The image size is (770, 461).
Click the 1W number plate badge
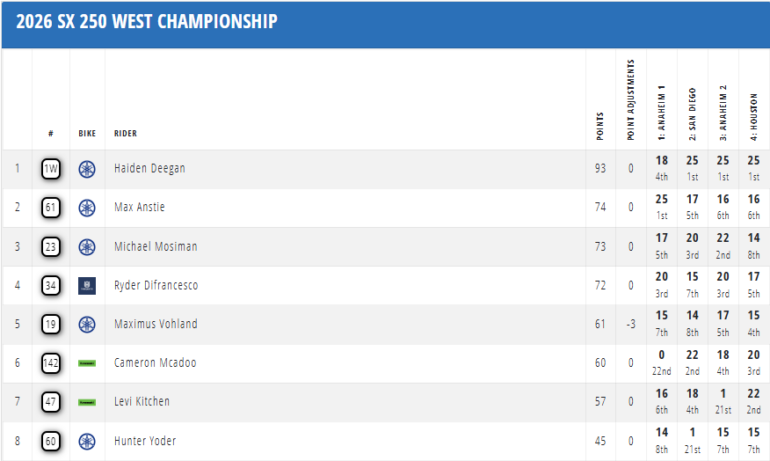click(51, 169)
